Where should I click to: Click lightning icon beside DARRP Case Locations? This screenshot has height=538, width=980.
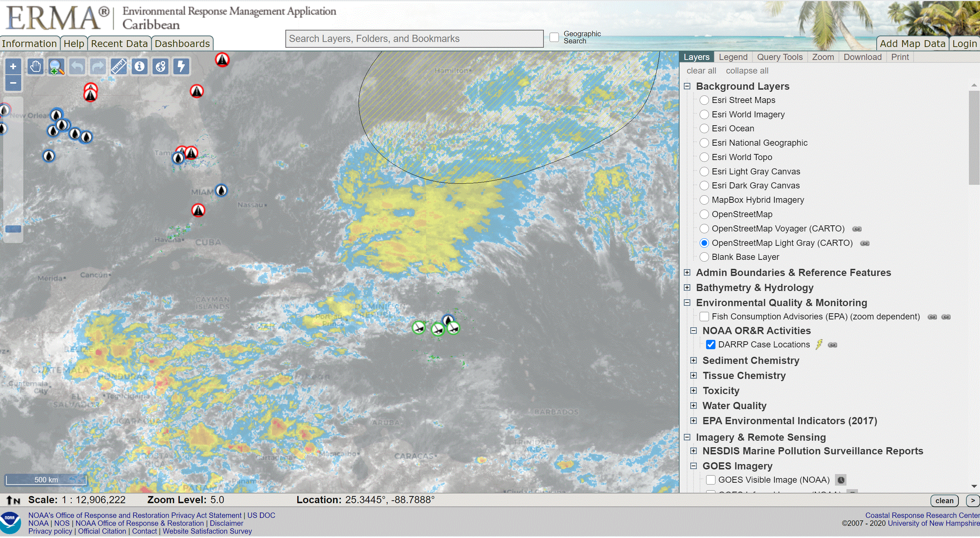tap(819, 344)
